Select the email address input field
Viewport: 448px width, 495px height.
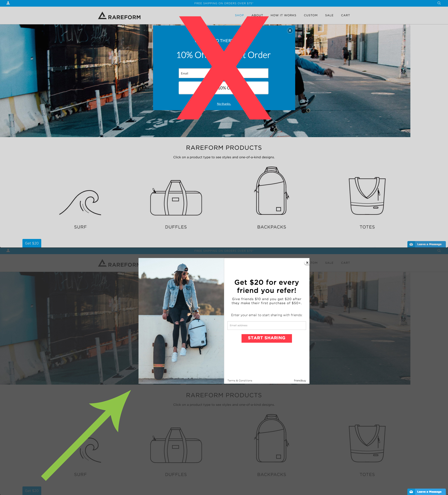pyautogui.click(x=266, y=326)
